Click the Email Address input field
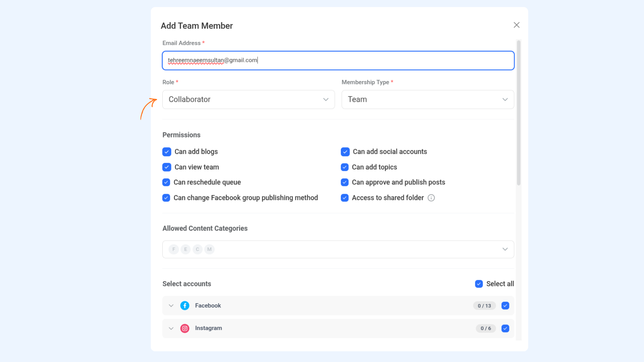The height and width of the screenshot is (362, 644). tap(338, 60)
